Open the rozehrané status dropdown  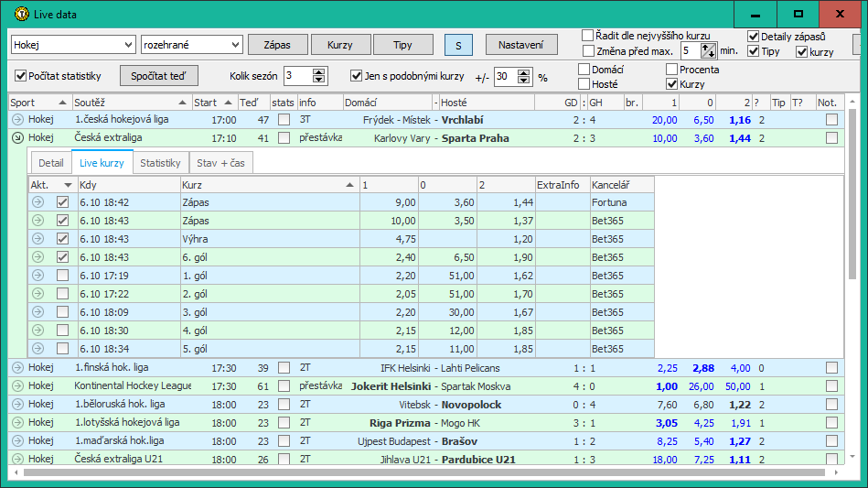pyautogui.click(x=233, y=45)
